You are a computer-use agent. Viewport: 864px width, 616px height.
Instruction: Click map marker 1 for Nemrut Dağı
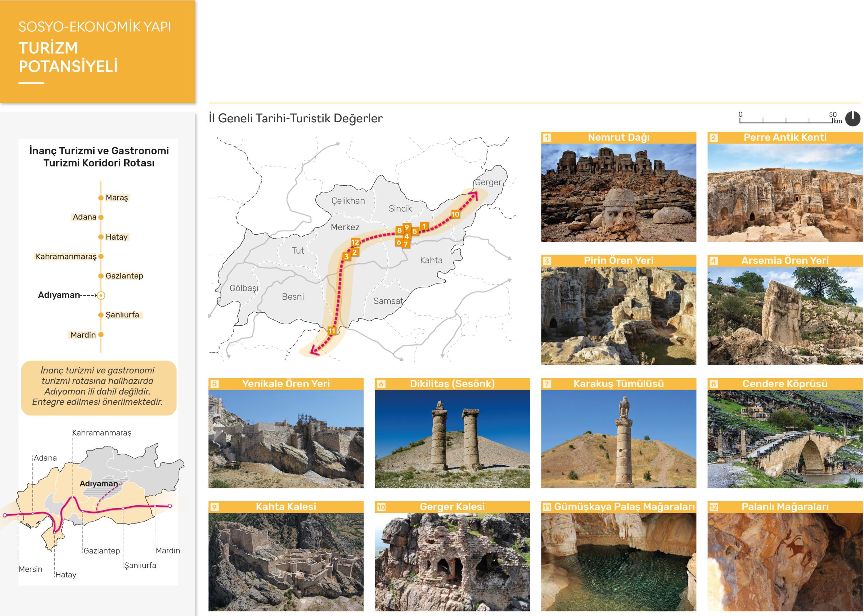click(424, 226)
